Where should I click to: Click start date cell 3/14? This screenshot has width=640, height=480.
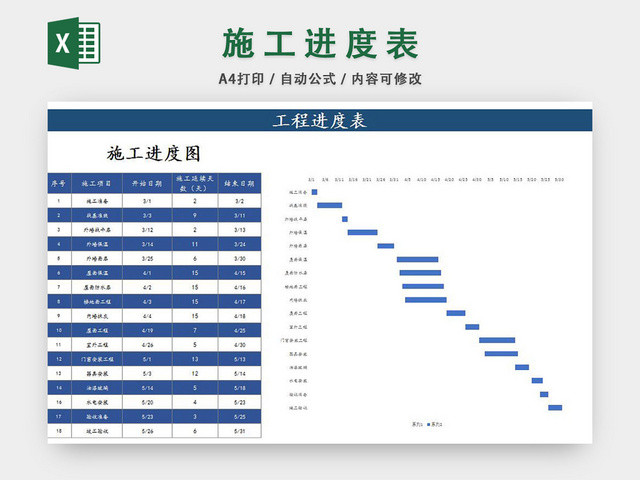(x=147, y=244)
